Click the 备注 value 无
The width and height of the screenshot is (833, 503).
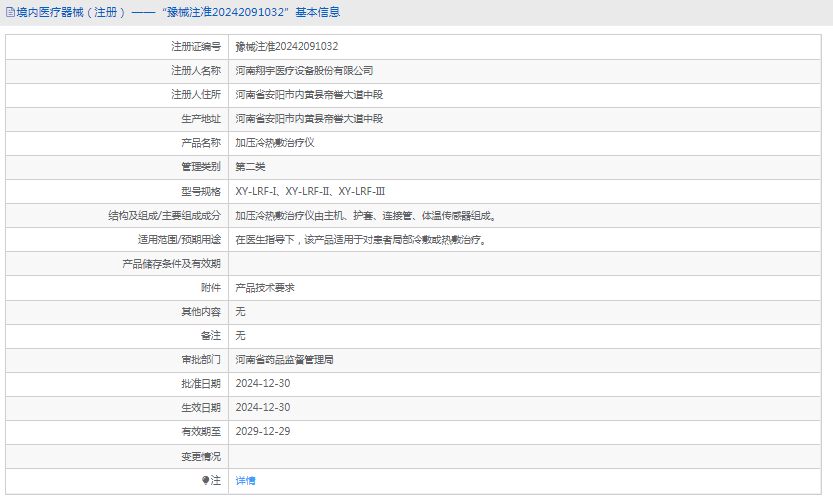pyautogui.click(x=241, y=336)
